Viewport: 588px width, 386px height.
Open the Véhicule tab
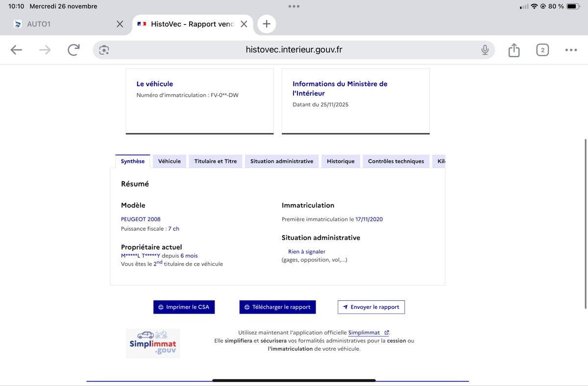(x=169, y=161)
